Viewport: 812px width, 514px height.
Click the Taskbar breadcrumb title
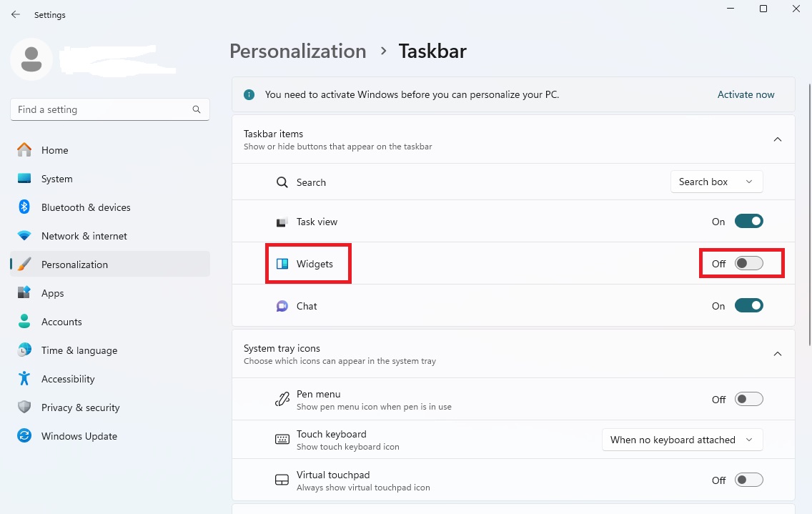432,51
